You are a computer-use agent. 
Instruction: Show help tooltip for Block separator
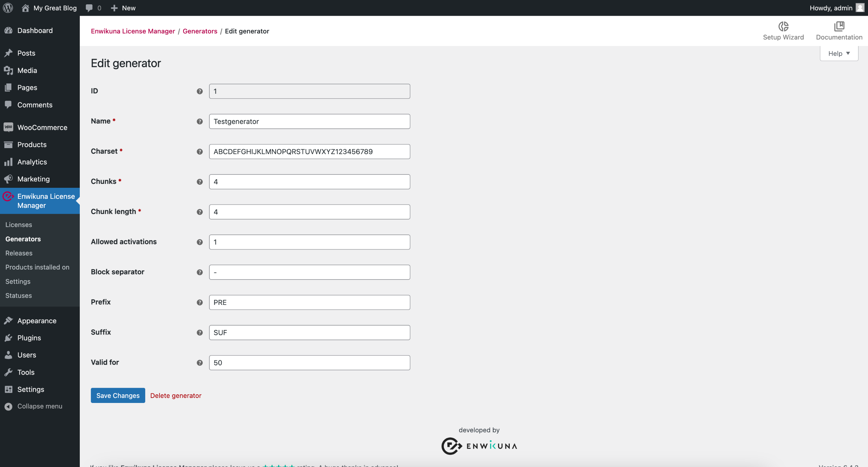(x=200, y=272)
